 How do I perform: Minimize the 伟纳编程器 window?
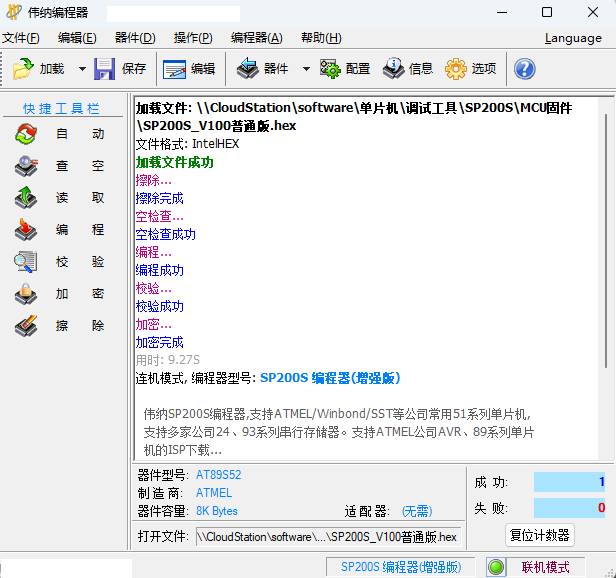[502, 13]
